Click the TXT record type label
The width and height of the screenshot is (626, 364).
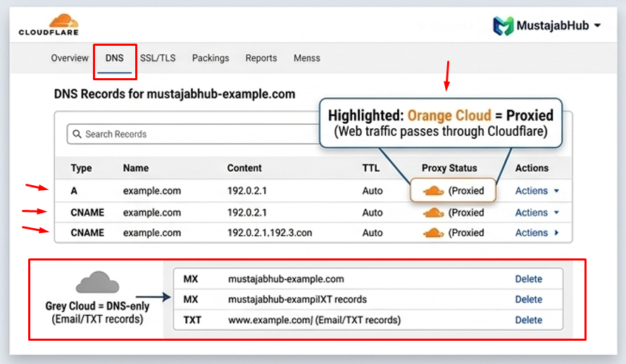pyautogui.click(x=192, y=320)
